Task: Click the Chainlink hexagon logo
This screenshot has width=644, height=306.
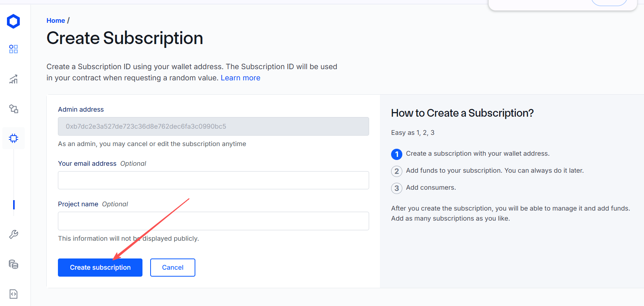Action: [14, 21]
